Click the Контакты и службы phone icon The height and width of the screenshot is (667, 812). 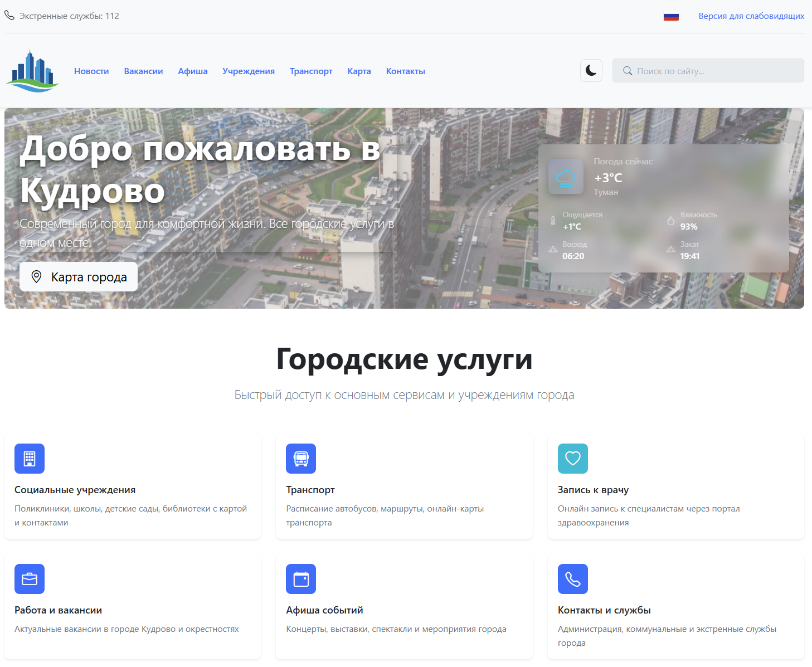(x=572, y=579)
